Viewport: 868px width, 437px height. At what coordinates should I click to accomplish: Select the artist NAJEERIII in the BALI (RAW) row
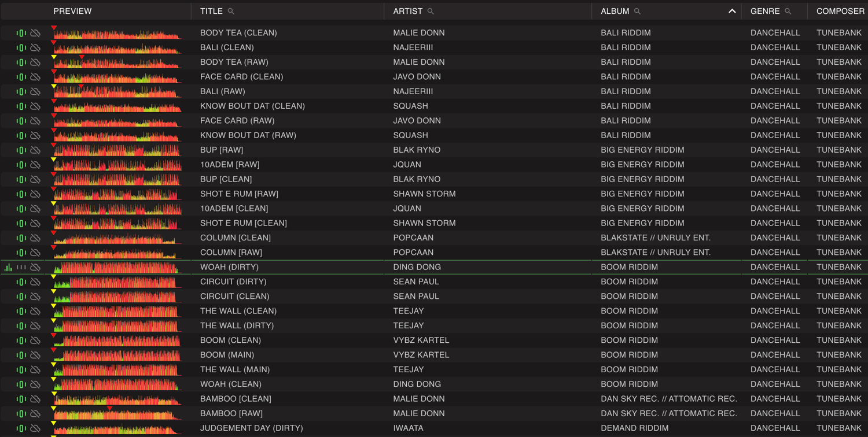413,91
